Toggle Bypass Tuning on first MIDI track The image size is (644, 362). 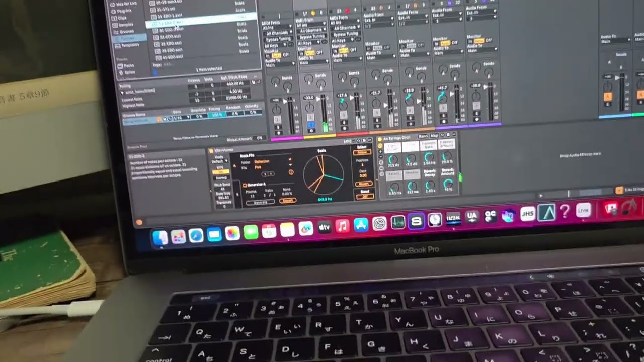[279, 39]
